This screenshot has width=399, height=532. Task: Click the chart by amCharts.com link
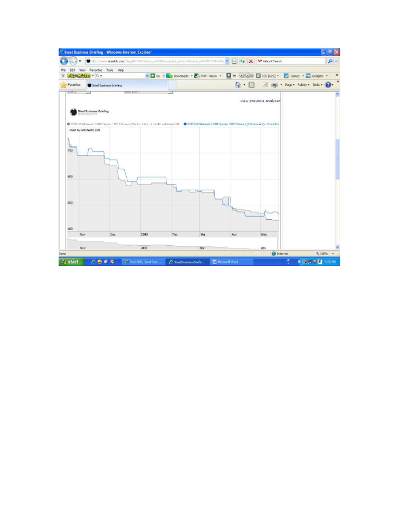[85, 130]
